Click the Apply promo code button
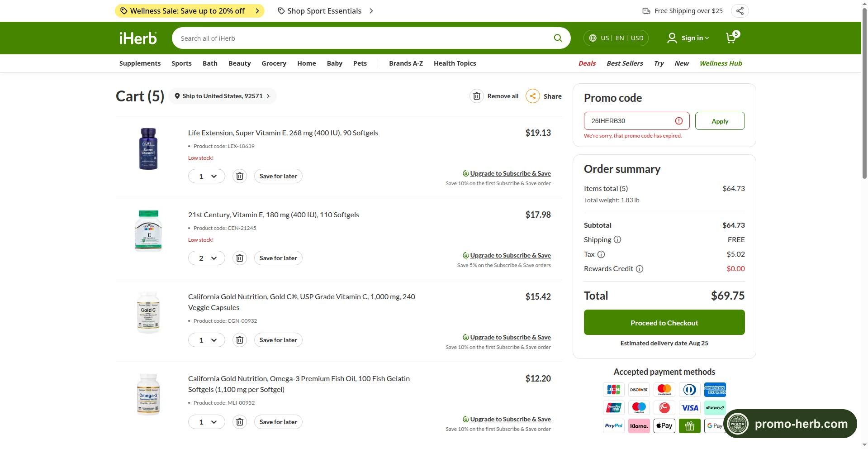The width and height of the screenshot is (868, 449). [720, 121]
